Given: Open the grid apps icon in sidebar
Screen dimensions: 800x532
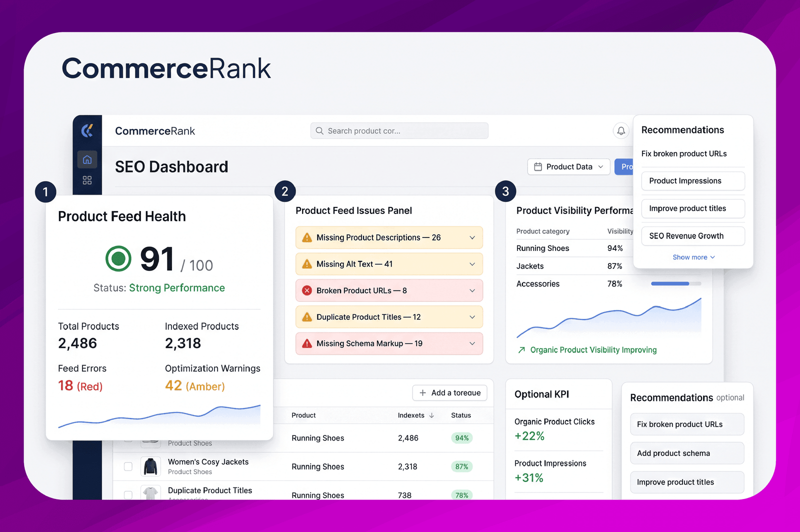Looking at the screenshot, I should [87, 180].
